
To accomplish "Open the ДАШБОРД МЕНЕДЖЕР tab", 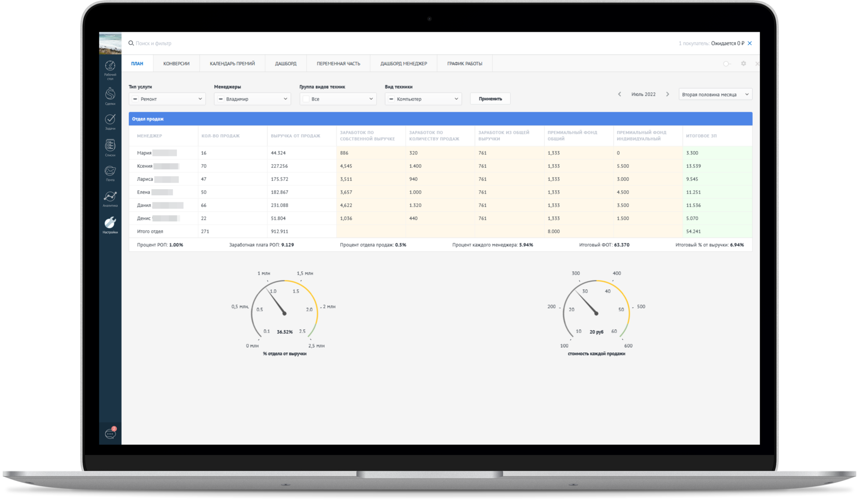I will pyautogui.click(x=403, y=63).
